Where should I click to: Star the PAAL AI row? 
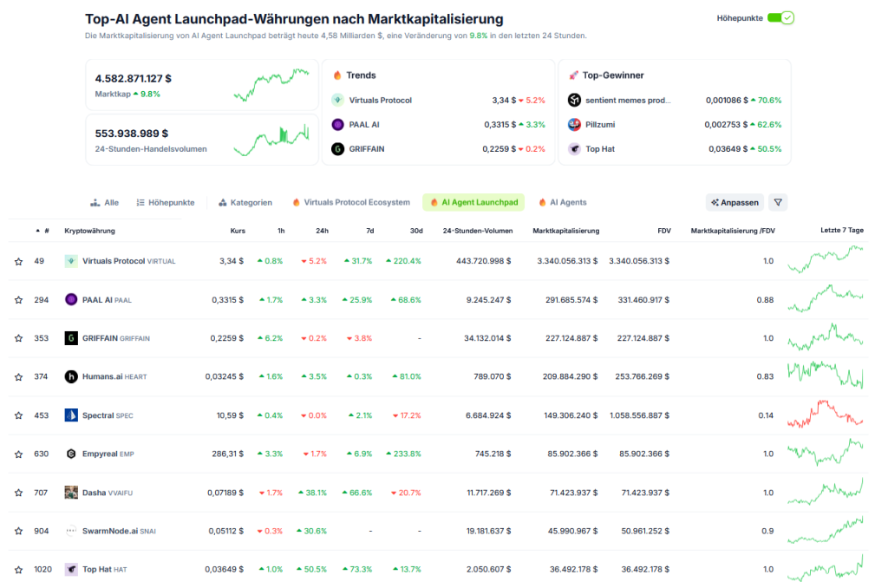pos(19,300)
